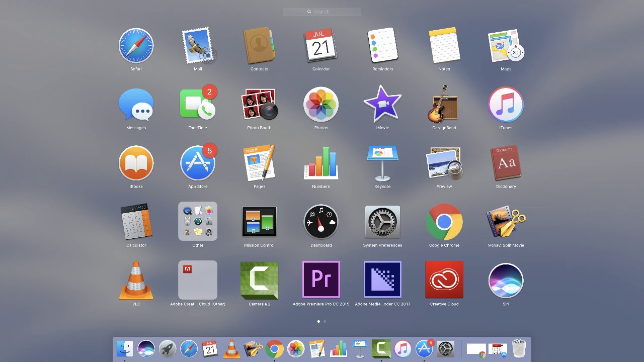Image resolution: width=644 pixels, height=362 pixels.
Task: Launch FaceTime with the 2 badge
Action: [198, 105]
